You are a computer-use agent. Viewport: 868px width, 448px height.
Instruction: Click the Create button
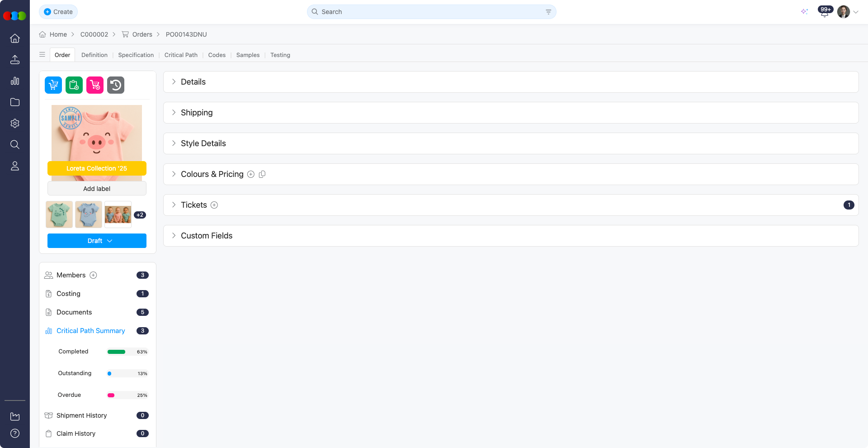pyautogui.click(x=58, y=12)
